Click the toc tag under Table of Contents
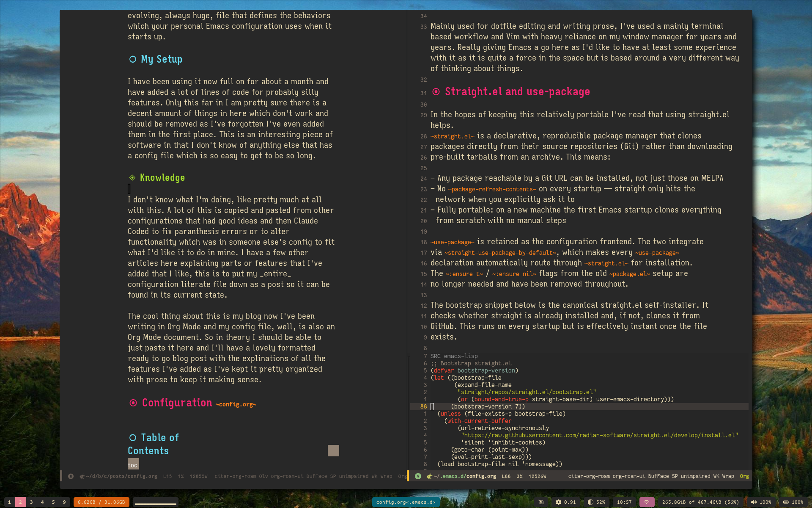812x508 pixels. [x=133, y=465]
